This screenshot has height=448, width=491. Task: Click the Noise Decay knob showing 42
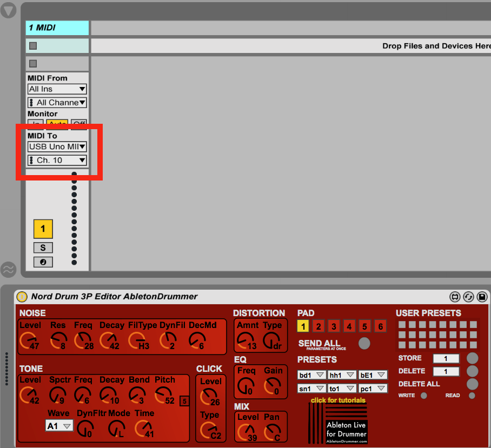(108, 340)
